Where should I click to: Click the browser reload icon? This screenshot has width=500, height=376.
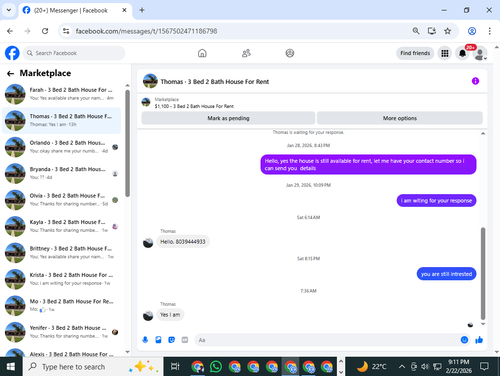(45, 31)
